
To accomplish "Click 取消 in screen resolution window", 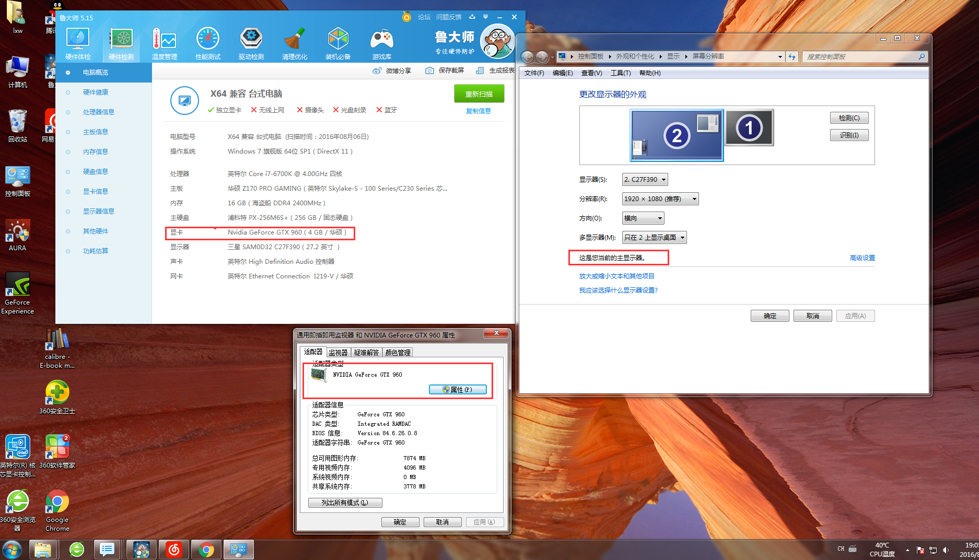I will 813,316.
